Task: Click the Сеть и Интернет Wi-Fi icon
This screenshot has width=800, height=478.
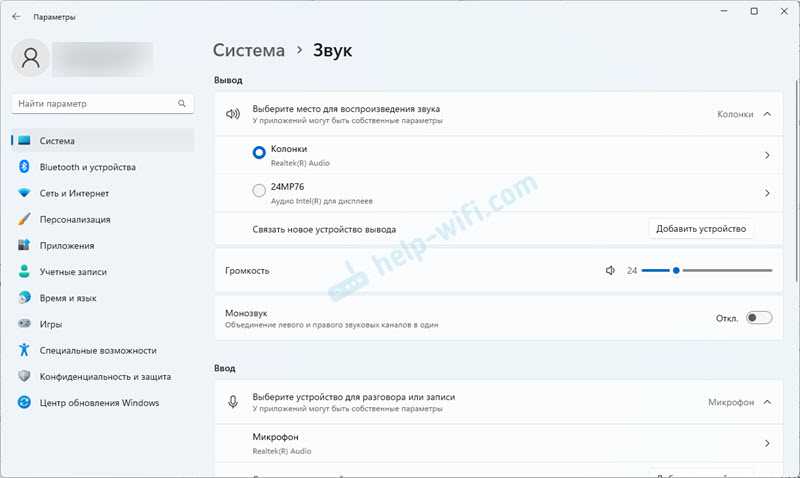Action: [24, 193]
